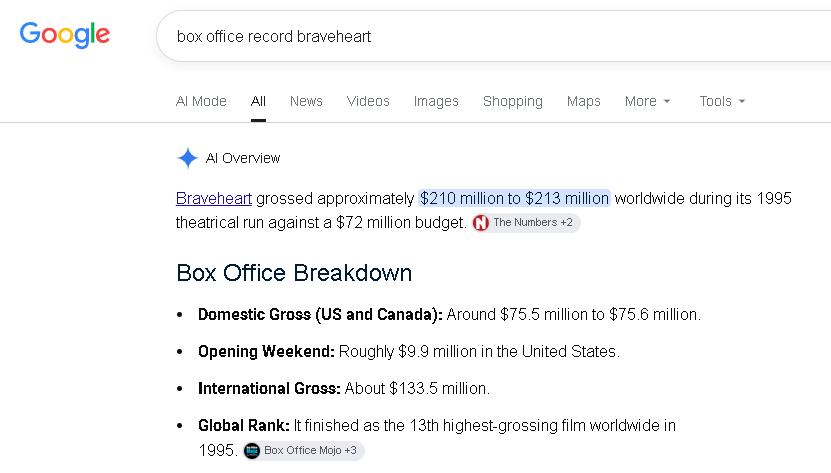This screenshot has width=831, height=473.
Task: Click the Google logo
Action: 65,35
